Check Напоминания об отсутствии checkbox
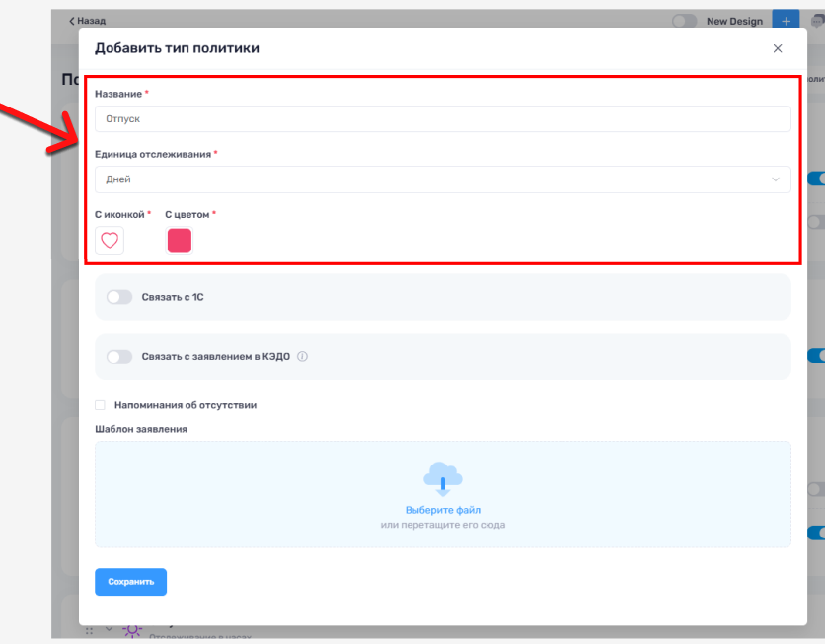This screenshot has width=825, height=644. point(101,405)
